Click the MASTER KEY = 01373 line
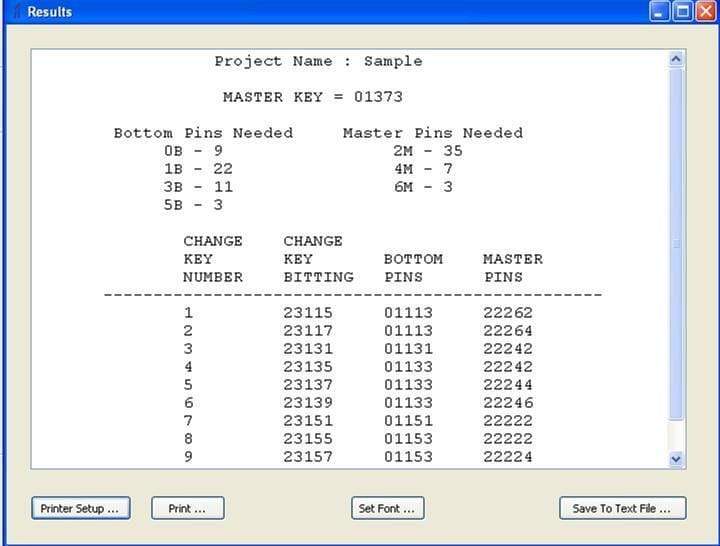This screenshot has width=720, height=546. 312,97
